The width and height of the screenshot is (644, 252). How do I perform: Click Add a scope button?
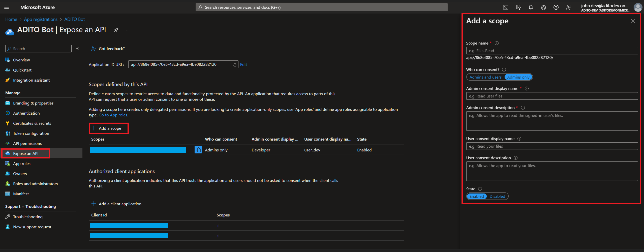(x=106, y=128)
